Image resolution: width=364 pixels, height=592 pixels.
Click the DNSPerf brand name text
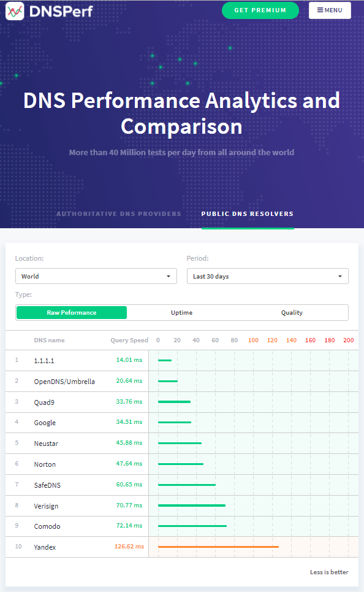coord(61,11)
